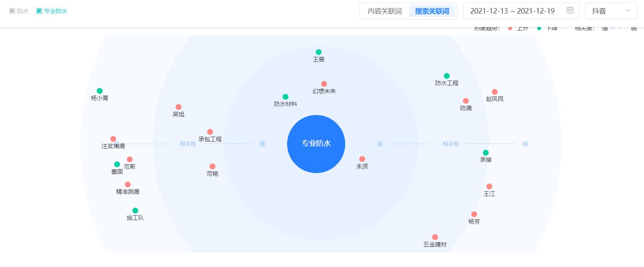
Task: Click the green dot above 施工队
Action: point(135,211)
